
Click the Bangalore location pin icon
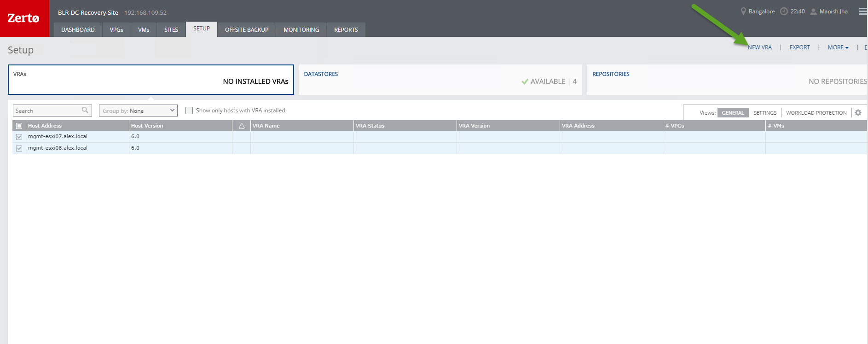pos(743,12)
